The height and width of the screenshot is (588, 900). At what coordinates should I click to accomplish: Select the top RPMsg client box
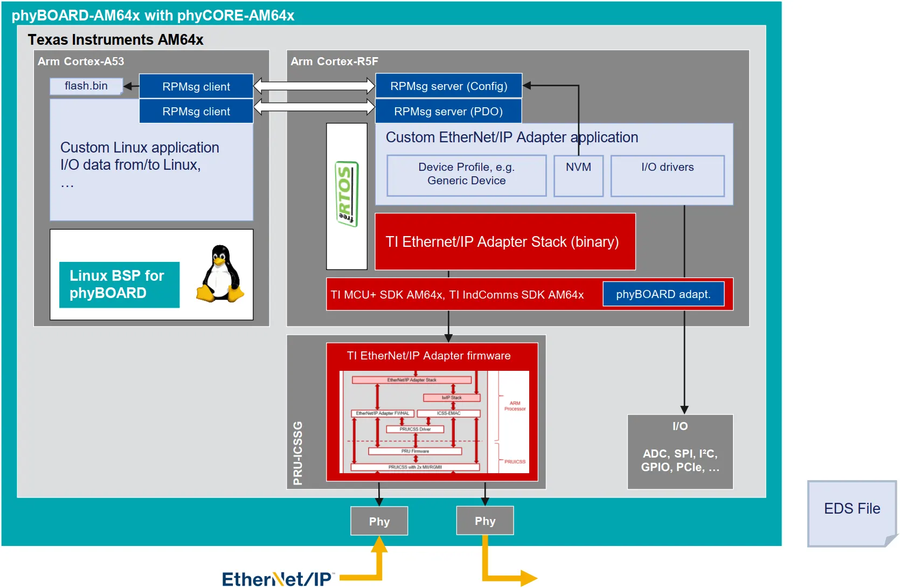coord(196,86)
